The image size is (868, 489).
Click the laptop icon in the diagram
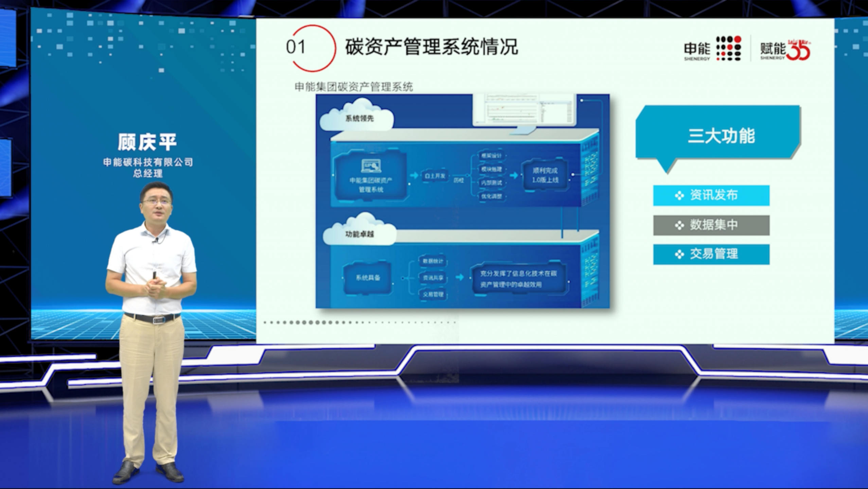(371, 166)
